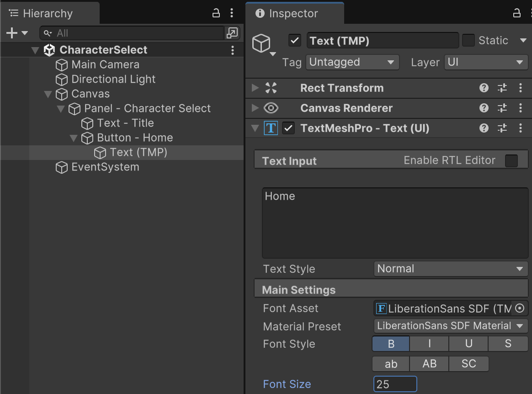The width and height of the screenshot is (532, 394).
Task: Enable RTL Editor checkbox
Action: (x=511, y=161)
